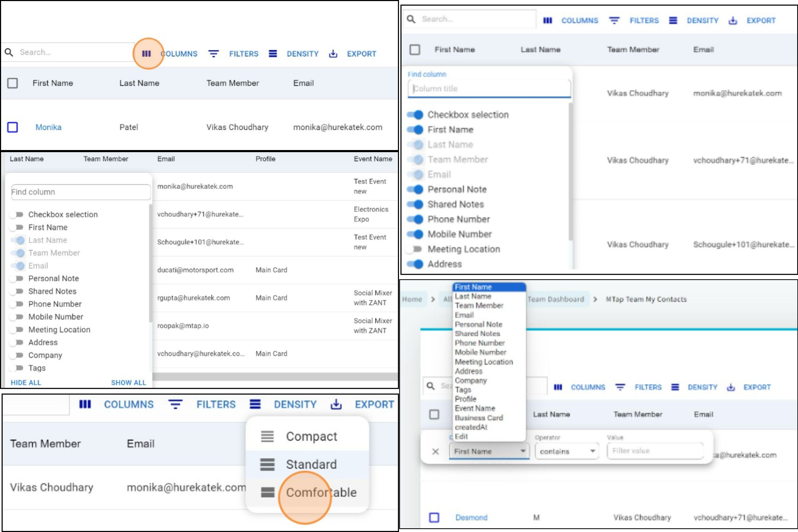Choose createdAt from the filter column list
The image size is (798, 532).
click(489, 427)
